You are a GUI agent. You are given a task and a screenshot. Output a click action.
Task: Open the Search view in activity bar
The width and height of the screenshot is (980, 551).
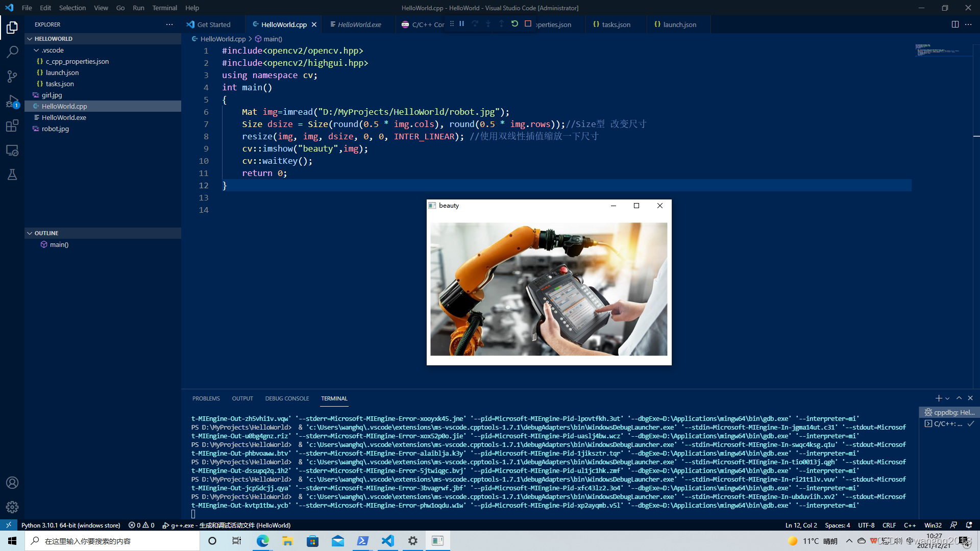point(12,52)
